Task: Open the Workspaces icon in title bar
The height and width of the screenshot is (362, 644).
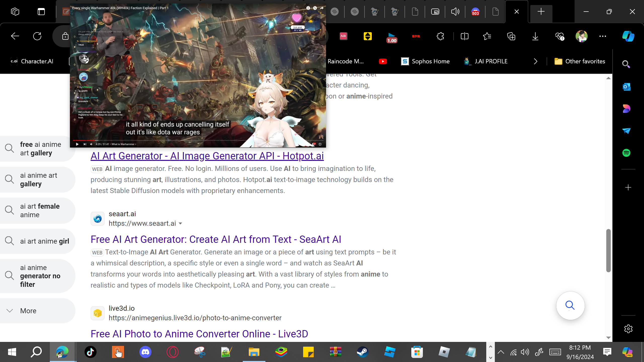Action: pos(15,12)
